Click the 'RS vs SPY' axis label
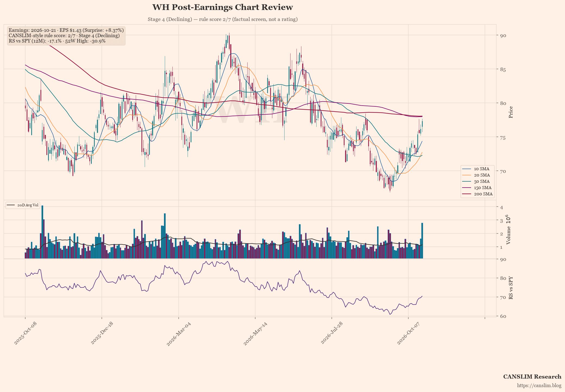Viewport: 565px width, 392px height. 511,288
